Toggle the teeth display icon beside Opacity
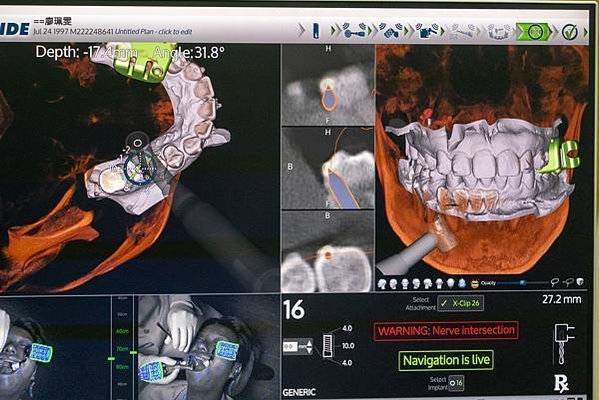The height and width of the screenshot is (400, 599). [475, 284]
